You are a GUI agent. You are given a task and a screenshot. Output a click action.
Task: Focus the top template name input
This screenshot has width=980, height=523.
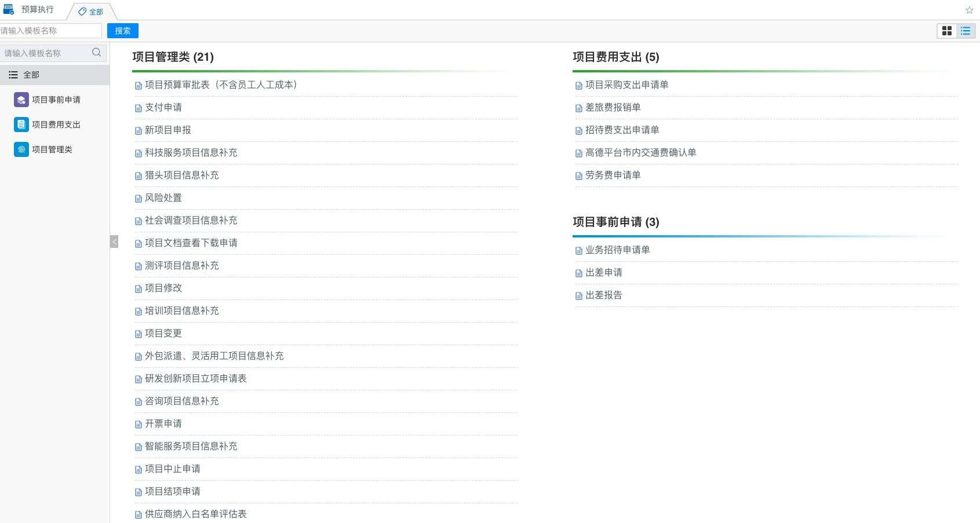click(50, 31)
